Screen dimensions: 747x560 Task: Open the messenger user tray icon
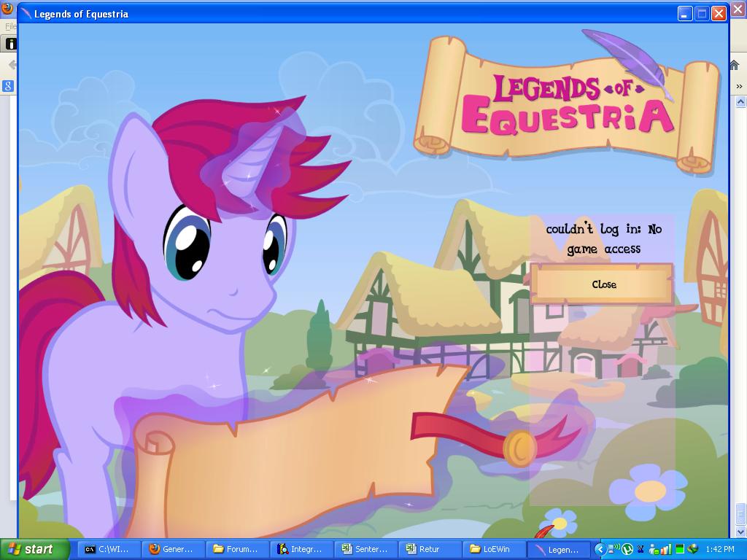click(653, 550)
